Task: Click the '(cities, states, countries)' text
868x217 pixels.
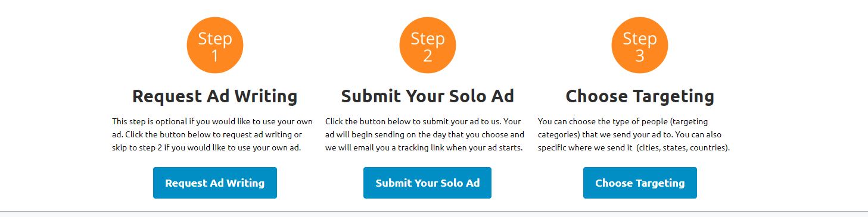Action: [683, 147]
